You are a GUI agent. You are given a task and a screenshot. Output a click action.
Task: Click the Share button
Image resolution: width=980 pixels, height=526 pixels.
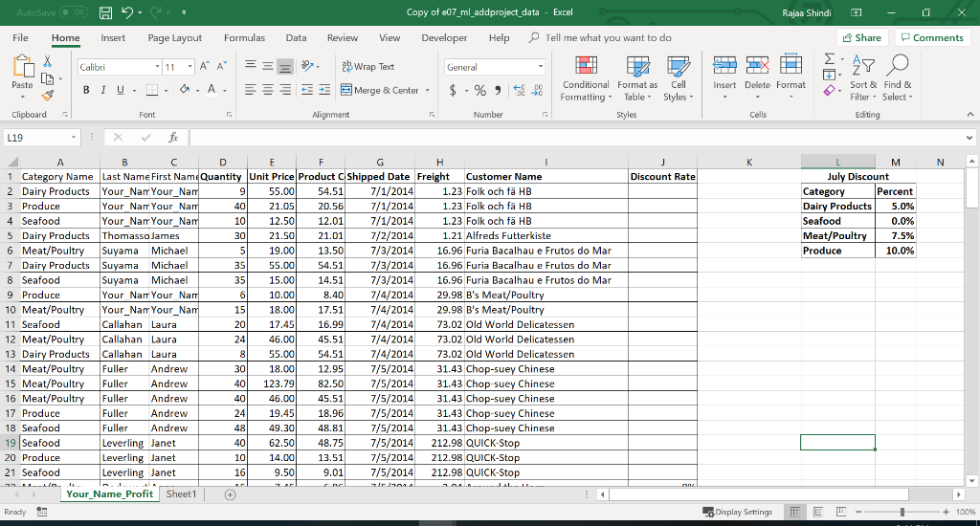point(861,37)
